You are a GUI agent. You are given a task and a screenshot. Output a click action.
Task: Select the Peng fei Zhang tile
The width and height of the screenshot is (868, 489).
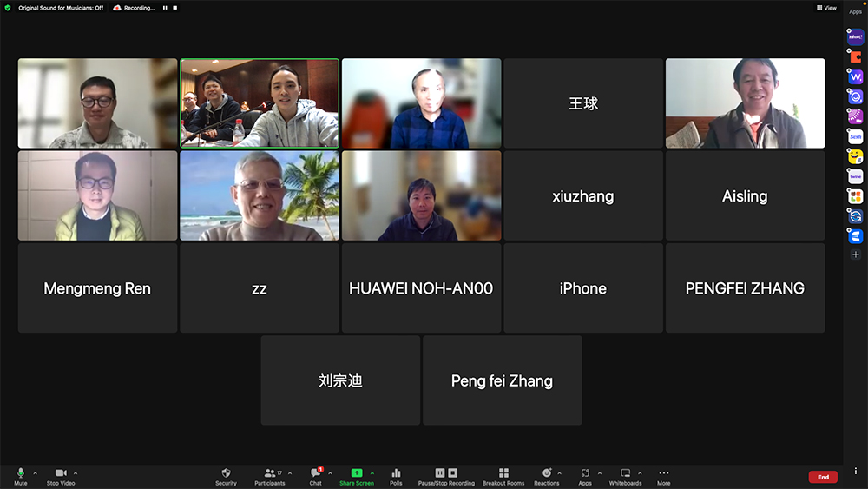(502, 380)
